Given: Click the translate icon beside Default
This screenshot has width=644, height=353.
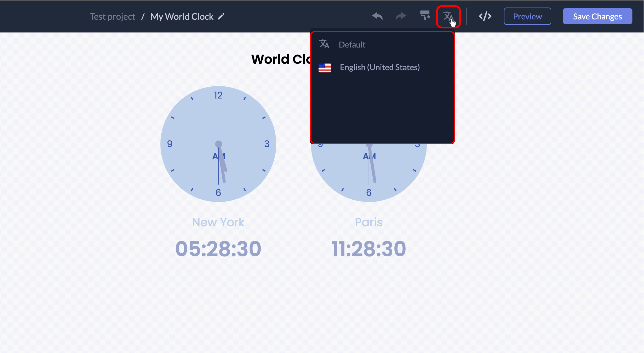Looking at the screenshot, I should click(x=324, y=44).
